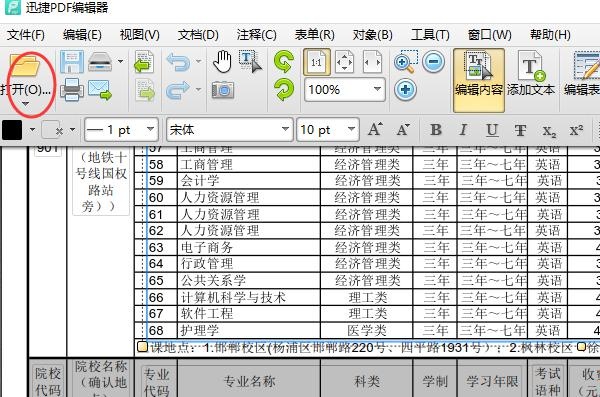Go to next page with green right arrow
The height and width of the screenshot is (397, 600).
pos(144,90)
